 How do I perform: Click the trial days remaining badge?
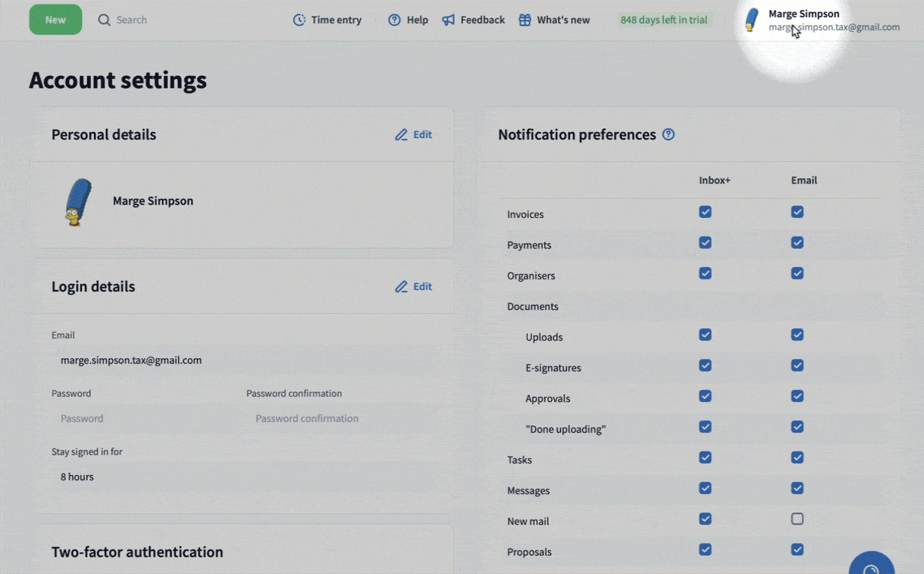tap(664, 20)
